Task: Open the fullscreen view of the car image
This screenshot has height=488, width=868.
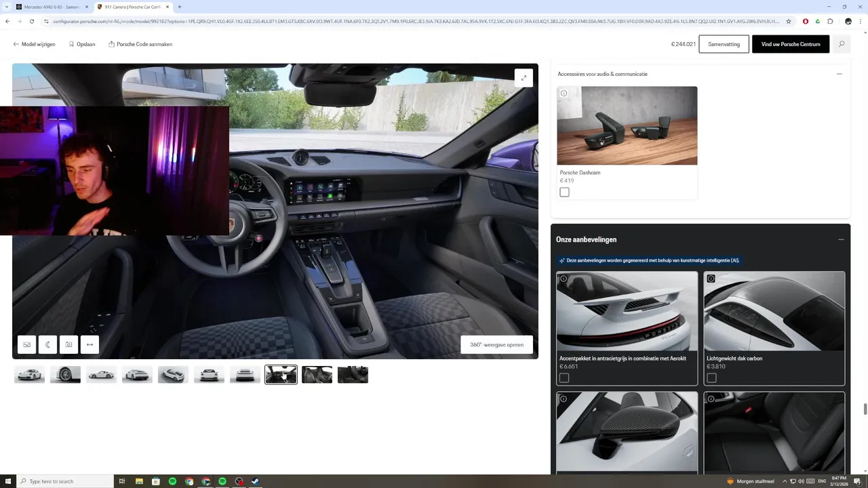Action: [x=524, y=78]
